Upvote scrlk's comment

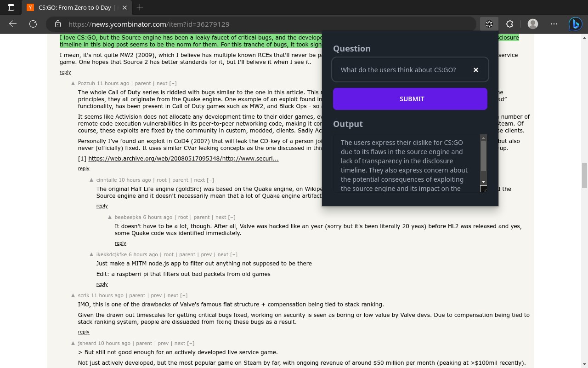tap(73, 295)
